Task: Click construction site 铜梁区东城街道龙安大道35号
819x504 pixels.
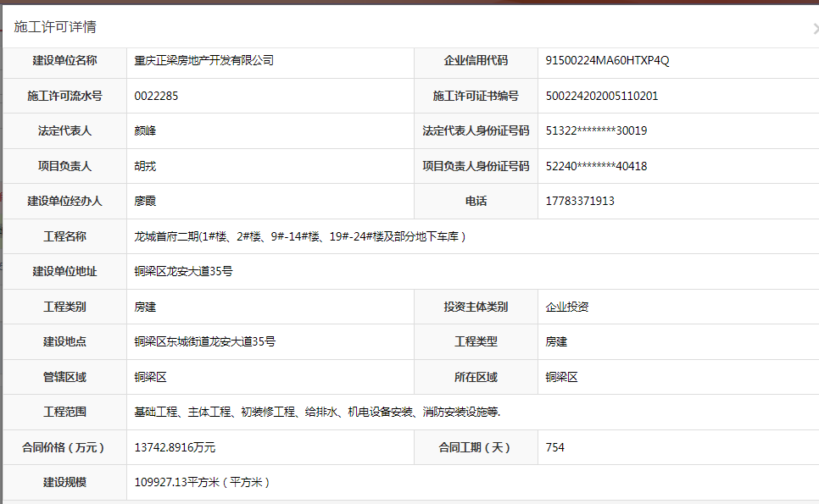Action: pyautogui.click(x=204, y=342)
